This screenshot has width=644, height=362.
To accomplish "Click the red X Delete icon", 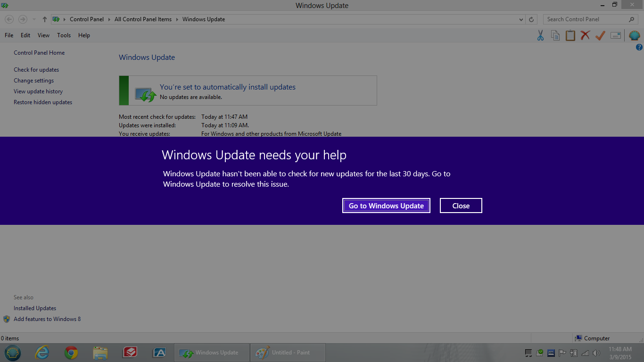I will coord(585,35).
